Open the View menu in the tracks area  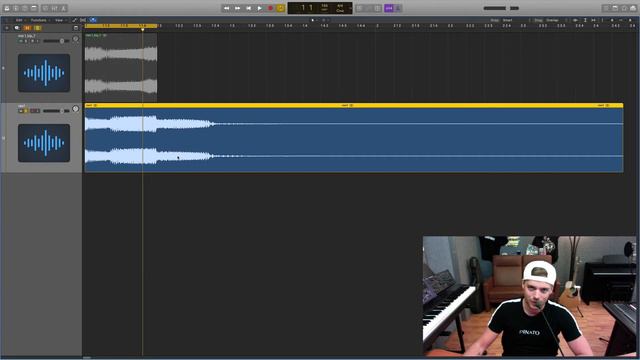click(x=60, y=20)
